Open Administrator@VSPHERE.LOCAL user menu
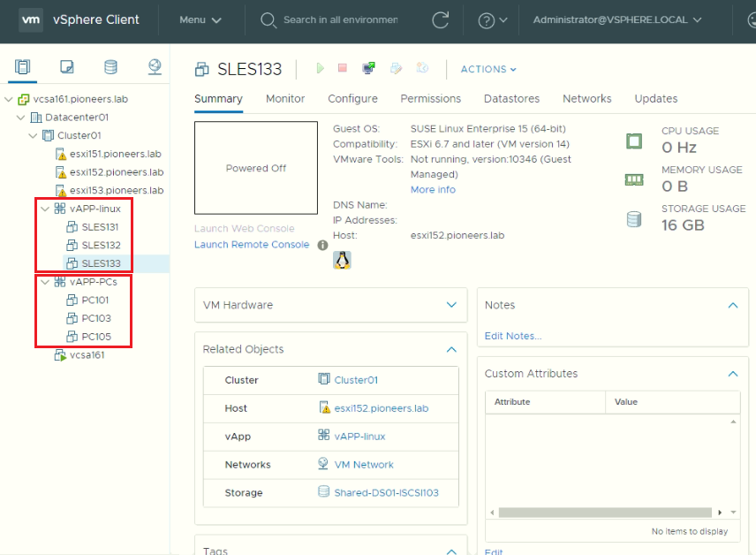The image size is (756, 555). 617,19
